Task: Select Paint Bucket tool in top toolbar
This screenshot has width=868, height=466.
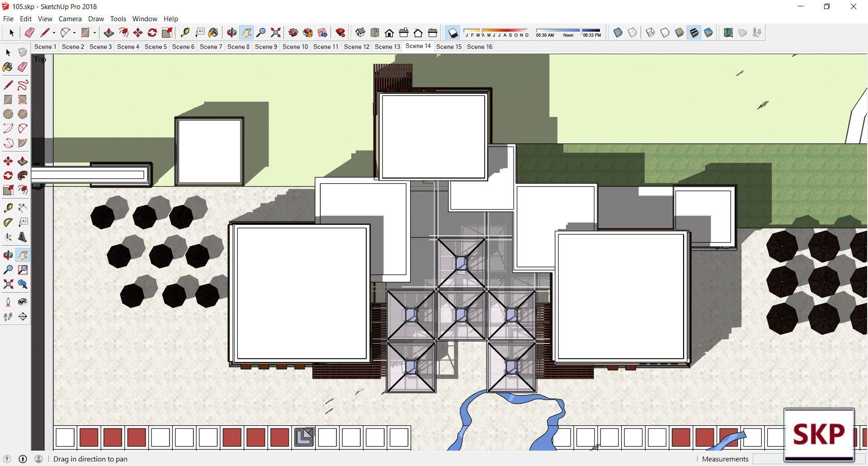Action: point(213,33)
